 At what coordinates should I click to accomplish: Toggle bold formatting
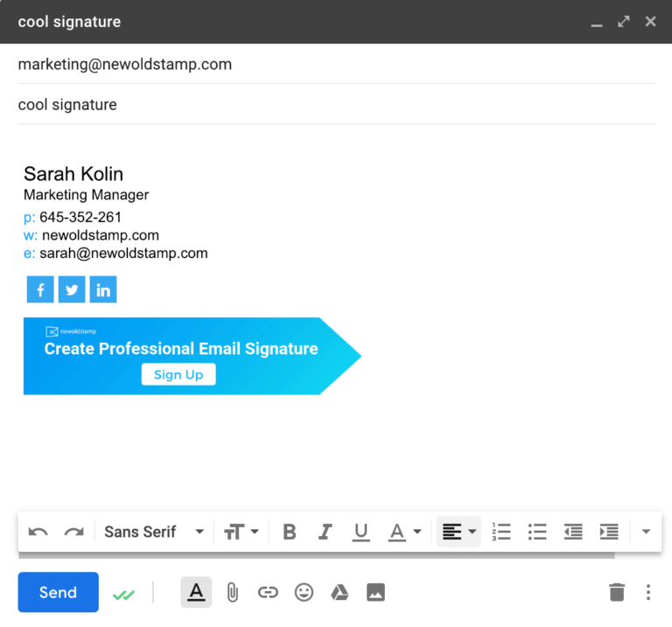(x=290, y=532)
